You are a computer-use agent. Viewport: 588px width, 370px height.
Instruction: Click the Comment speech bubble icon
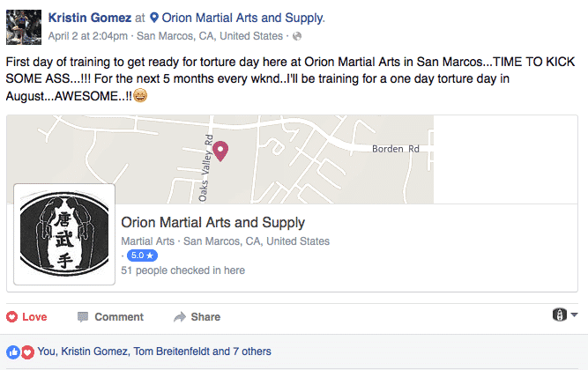coord(83,317)
